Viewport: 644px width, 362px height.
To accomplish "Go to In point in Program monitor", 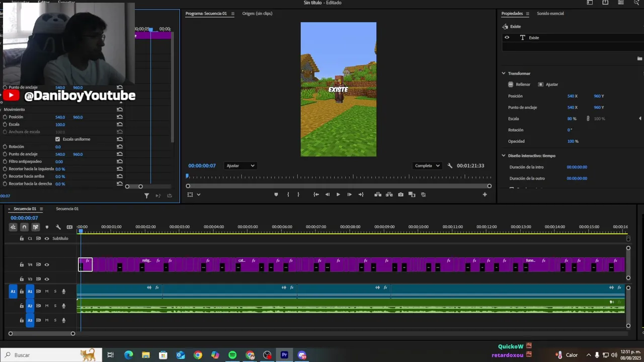I will click(x=316, y=195).
